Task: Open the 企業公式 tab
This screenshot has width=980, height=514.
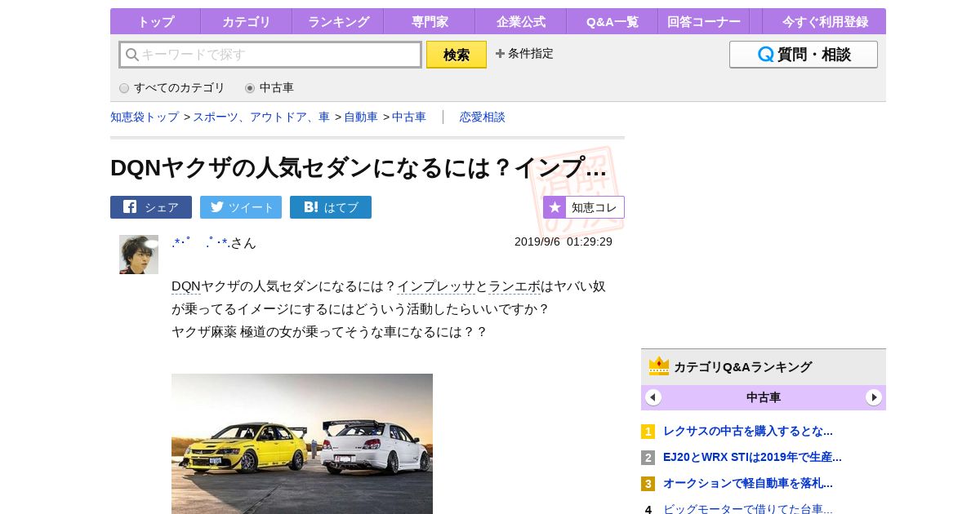Action: click(520, 22)
